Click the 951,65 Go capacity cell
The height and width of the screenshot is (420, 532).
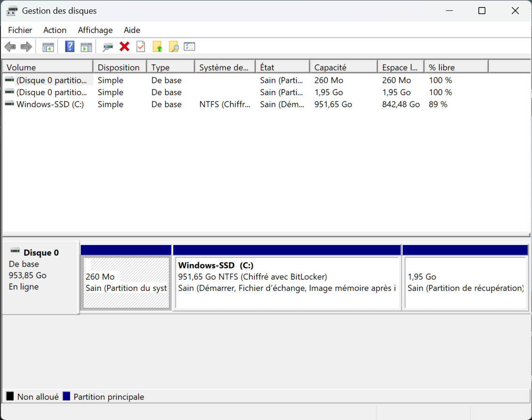tap(333, 104)
